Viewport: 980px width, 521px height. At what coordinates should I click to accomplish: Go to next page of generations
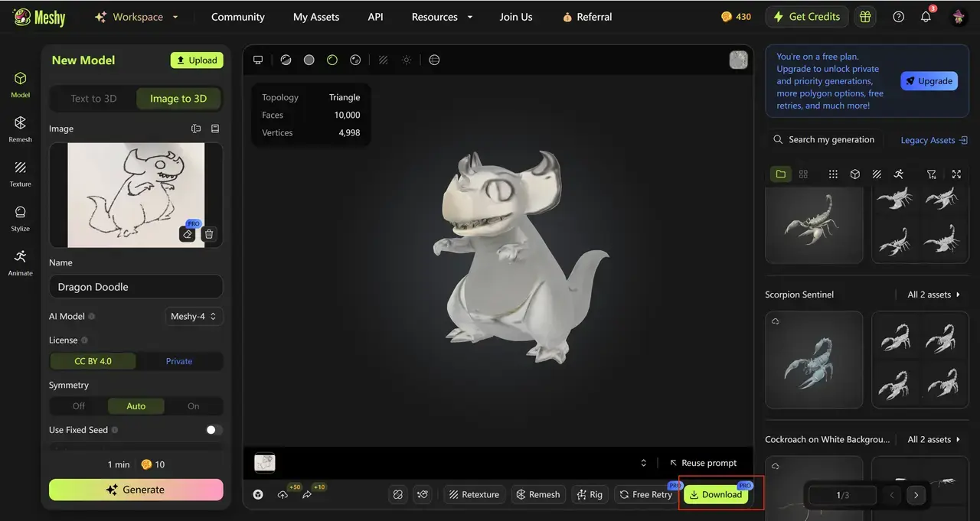coord(916,495)
